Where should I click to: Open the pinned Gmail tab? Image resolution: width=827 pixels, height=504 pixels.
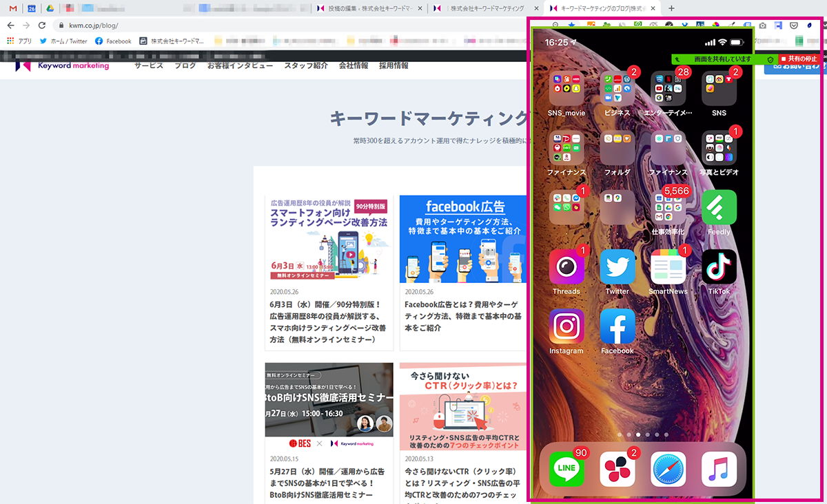[13, 8]
